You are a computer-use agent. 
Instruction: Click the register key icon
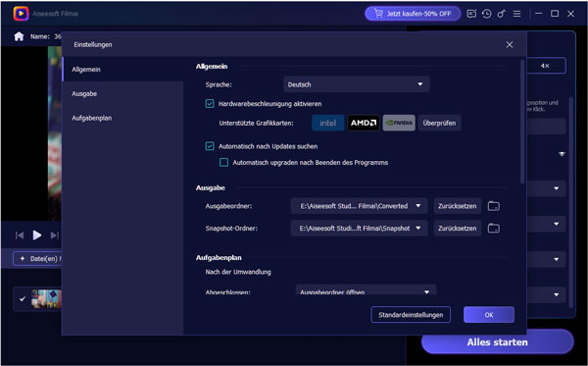click(x=502, y=14)
